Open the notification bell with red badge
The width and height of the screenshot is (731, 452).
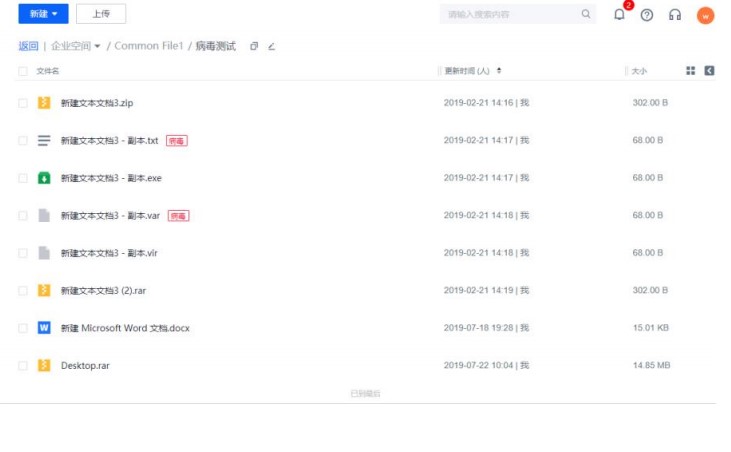point(620,14)
